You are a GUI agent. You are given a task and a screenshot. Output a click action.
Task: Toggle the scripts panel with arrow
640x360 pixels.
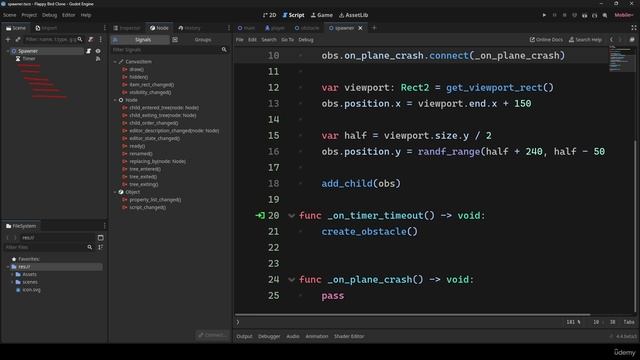pyautogui.click(x=238, y=322)
